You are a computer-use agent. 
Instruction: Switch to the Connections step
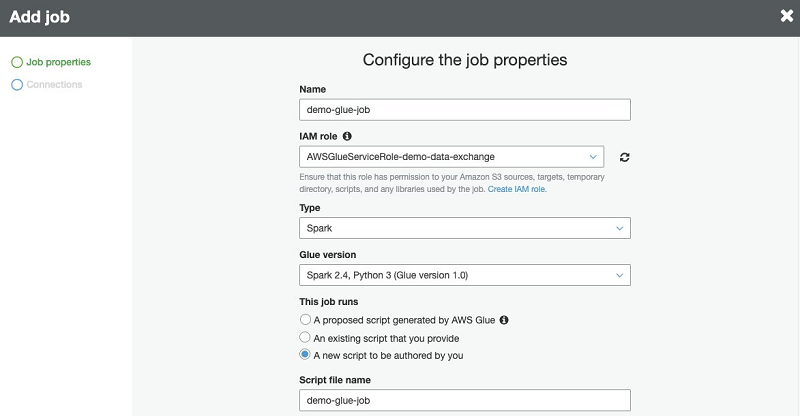point(54,85)
